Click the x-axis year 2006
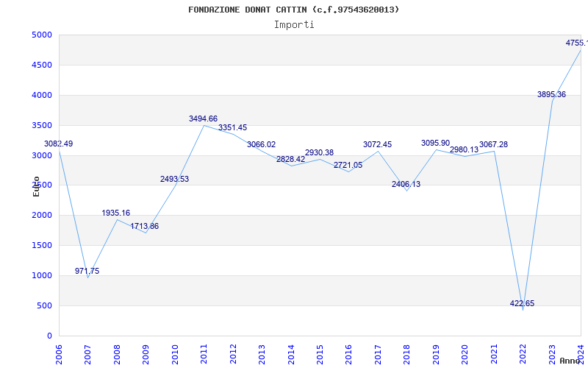588x368 pixels. (x=59, y=355)
